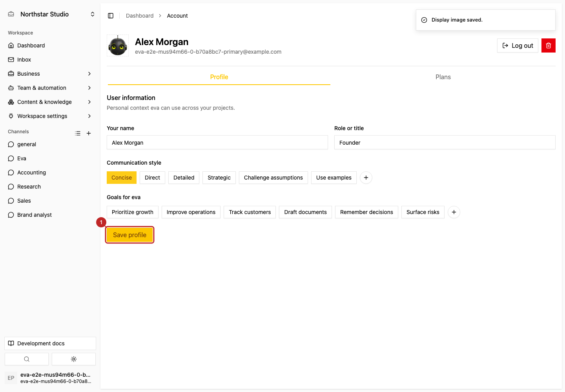Open the general channel
This screenshot has width=565, height=392.
[50, 144]
